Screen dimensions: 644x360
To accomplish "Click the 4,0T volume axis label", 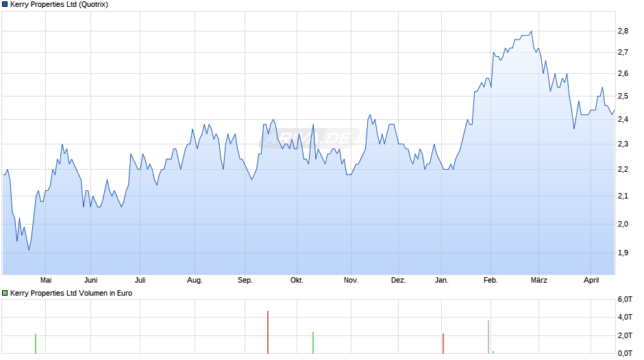I will (x=625, y=317).
